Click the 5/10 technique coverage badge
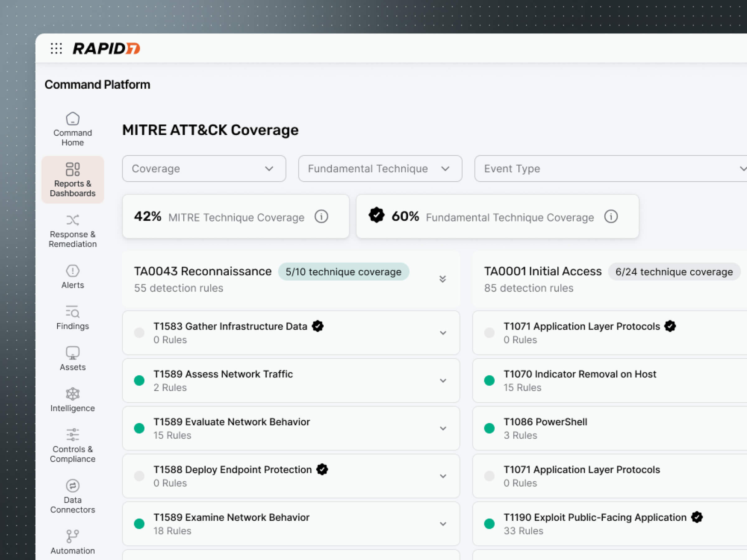Image resolution: width=747 pixels, height=560 pixels. pos(343,272)
